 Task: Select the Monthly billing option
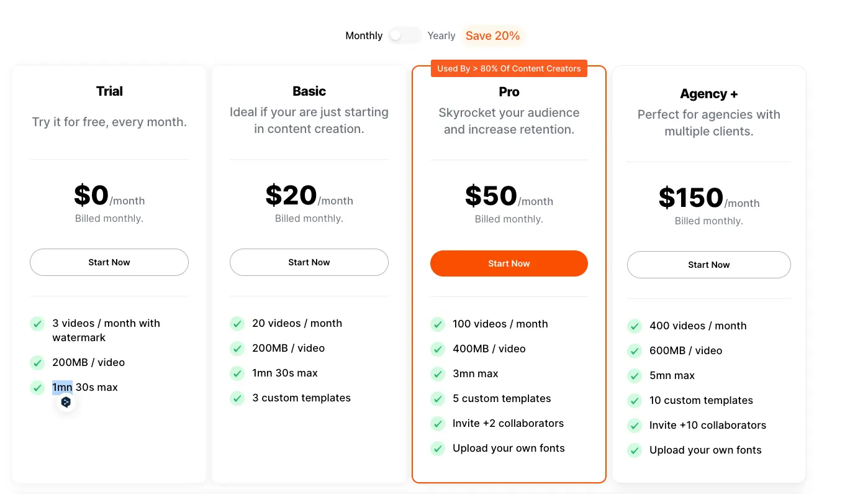point(364,35)
